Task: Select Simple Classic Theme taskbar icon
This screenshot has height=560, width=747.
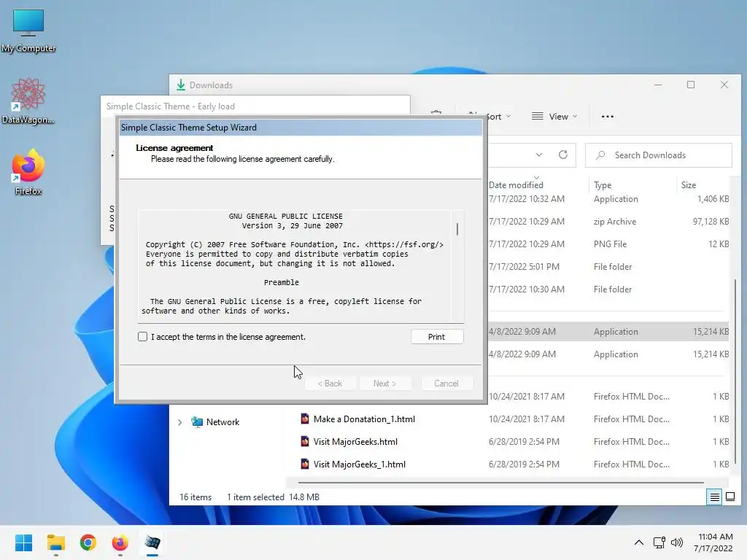Action: coord(152,542)
